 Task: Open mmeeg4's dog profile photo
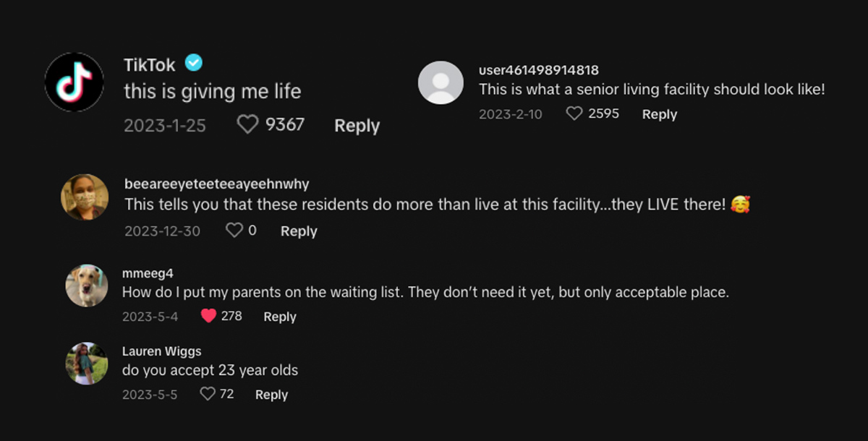pos(87,286)
